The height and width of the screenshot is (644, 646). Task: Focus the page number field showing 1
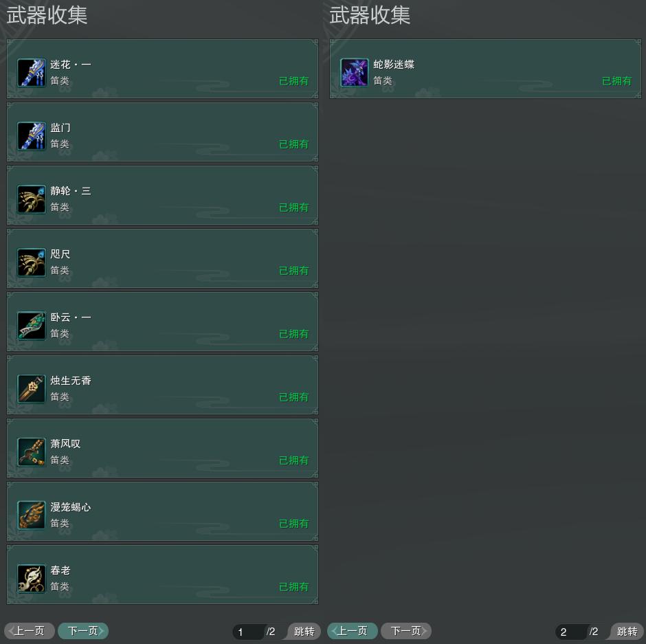click(248, 632)
